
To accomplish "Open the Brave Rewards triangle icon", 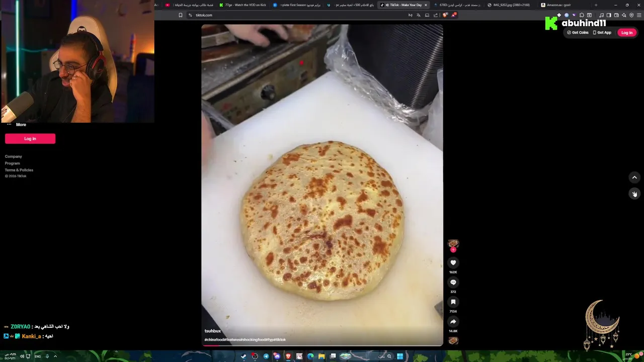I will click(x=454, y=15).
